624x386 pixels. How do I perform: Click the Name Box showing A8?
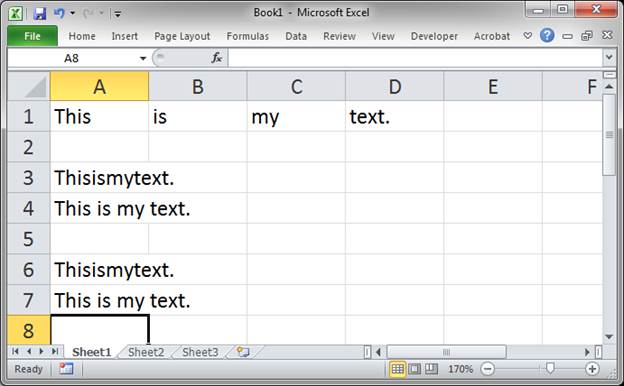tap(72, 58)
